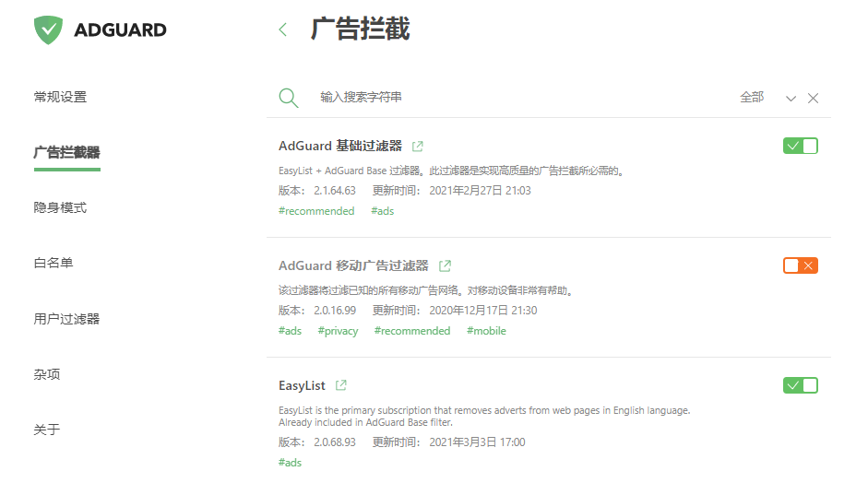This screenshot has width=868, height=483.
Task: Go back using the green left arrow
Action: coord(283,29)
